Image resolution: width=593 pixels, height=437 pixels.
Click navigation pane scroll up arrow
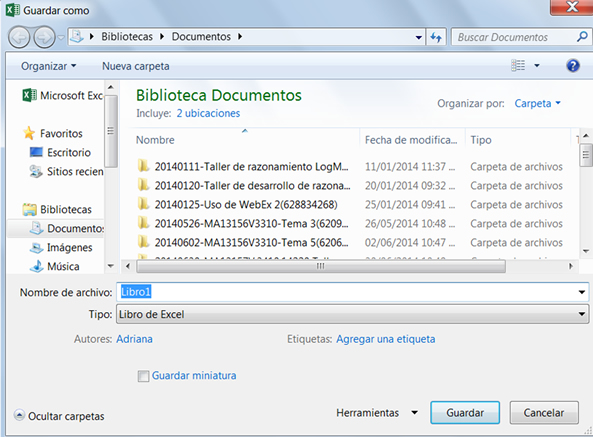110,87
